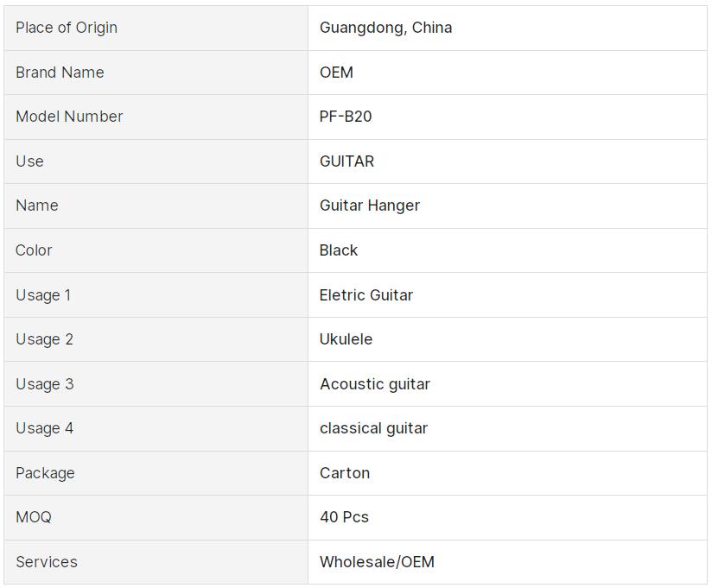Select the 'Guangdong, China' value
This screenshot has width=712, height=588.
385,28
